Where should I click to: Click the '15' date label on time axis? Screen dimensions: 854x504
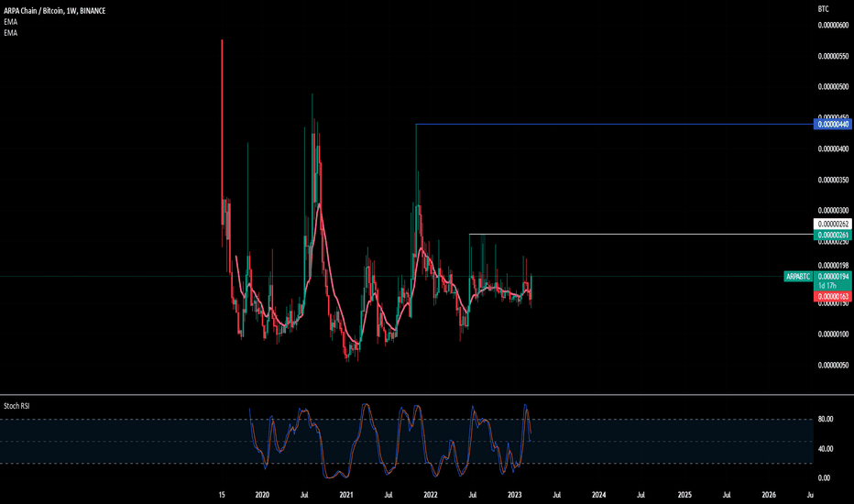click(222, 495)
